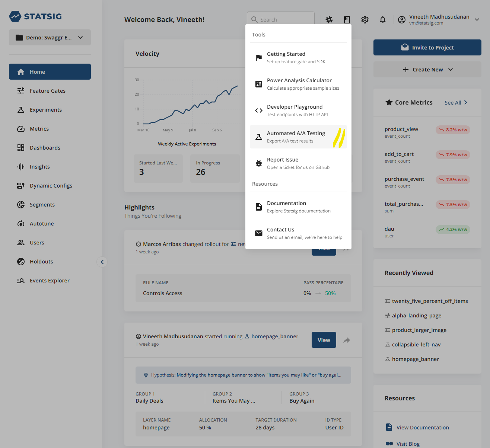Click the Contact Us envelope icon
The width and height of the screenshot is (490, 448).
pos(259,233)
